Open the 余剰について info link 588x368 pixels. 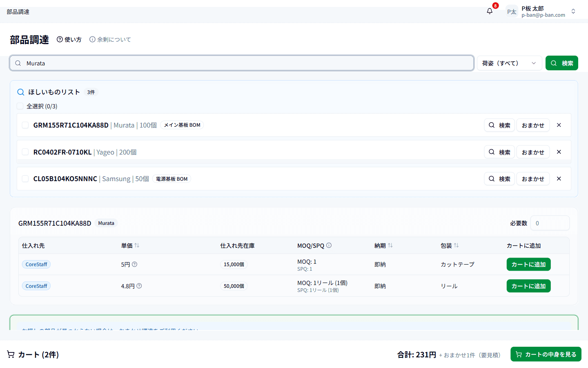pyautogui.click(x=110, y=39)
